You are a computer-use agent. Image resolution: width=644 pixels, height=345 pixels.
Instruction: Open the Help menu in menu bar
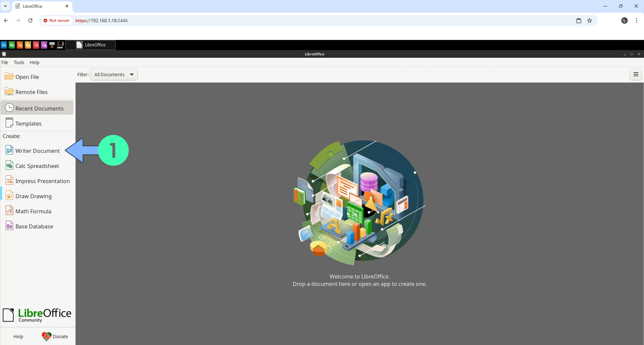coord(34,62)
